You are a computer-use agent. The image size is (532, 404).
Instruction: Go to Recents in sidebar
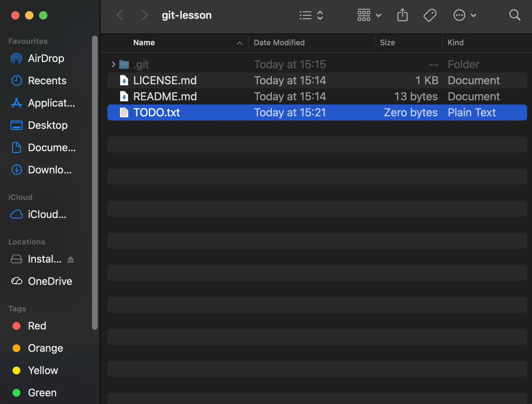tap(47, 81)
